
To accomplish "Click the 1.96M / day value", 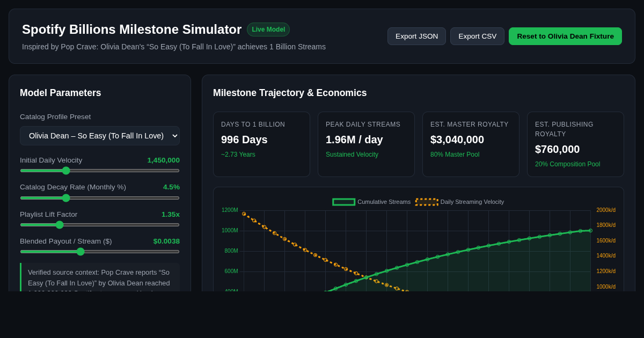I will click(x=354, y=139).
